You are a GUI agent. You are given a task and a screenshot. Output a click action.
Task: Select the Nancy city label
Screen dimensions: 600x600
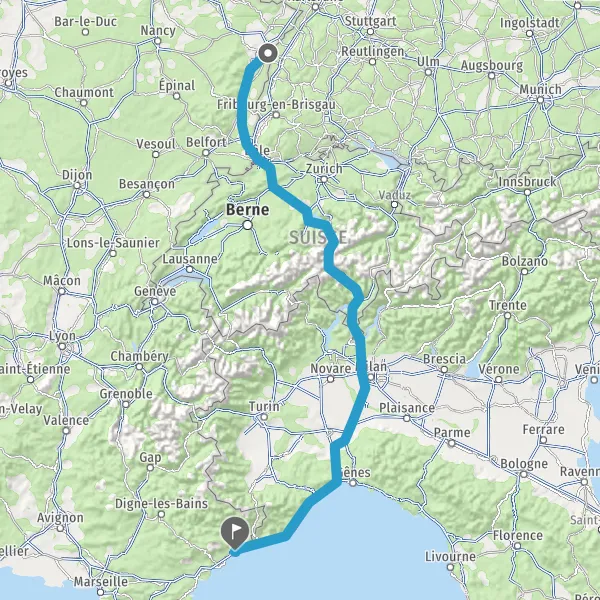click(158, 30)
